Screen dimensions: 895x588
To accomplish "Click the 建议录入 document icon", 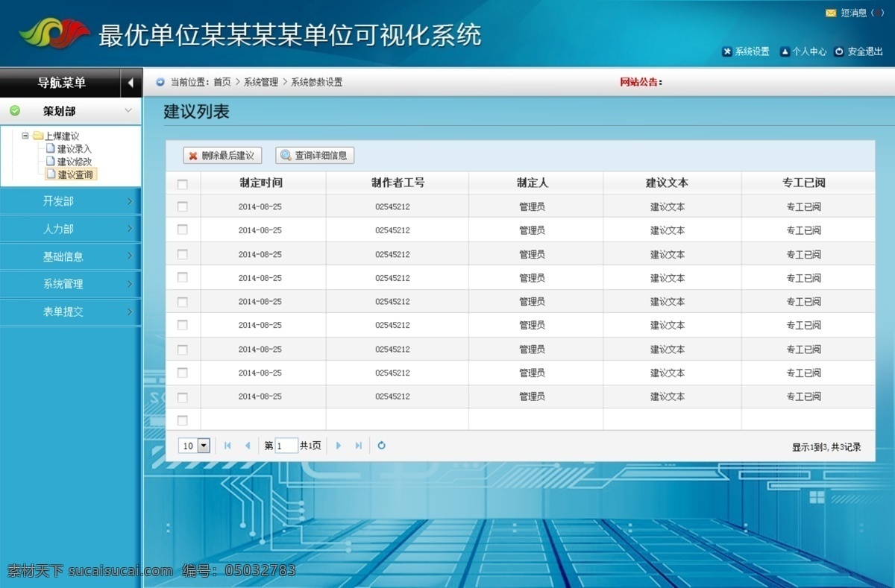I will click(51, 148).
